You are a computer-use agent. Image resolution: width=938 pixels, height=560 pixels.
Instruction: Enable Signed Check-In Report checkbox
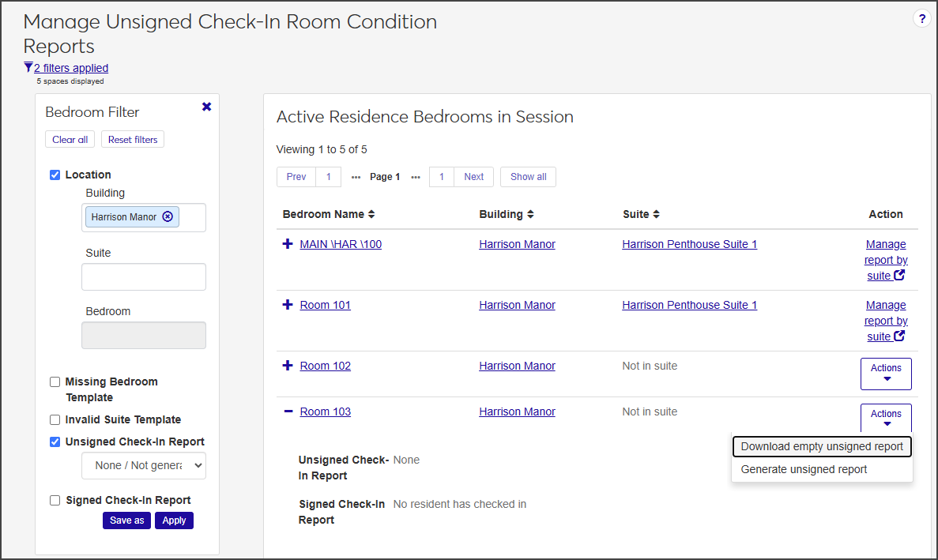(x=55, y=500)
